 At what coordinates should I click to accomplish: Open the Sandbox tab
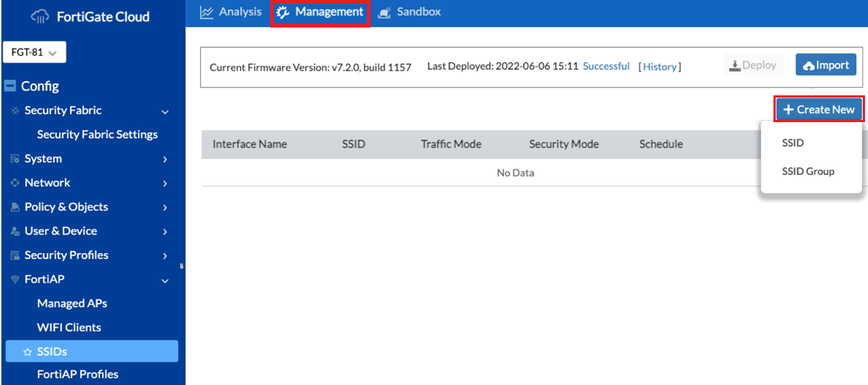(409, 12)
